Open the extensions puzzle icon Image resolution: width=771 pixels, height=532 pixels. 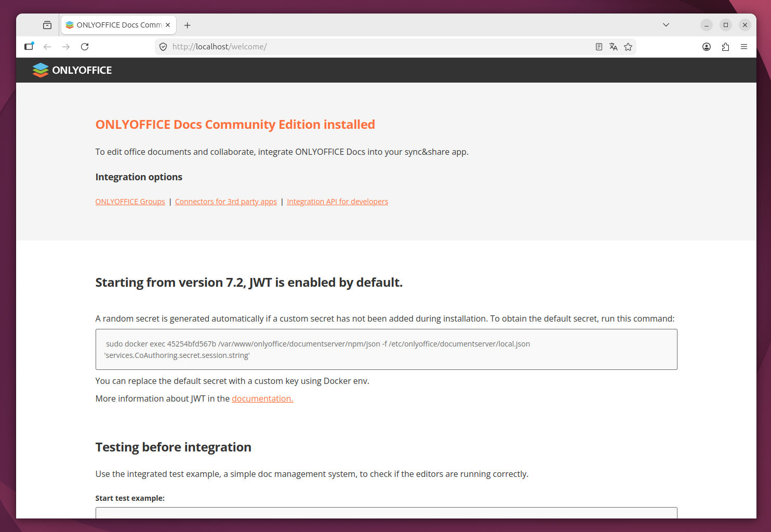725,47
